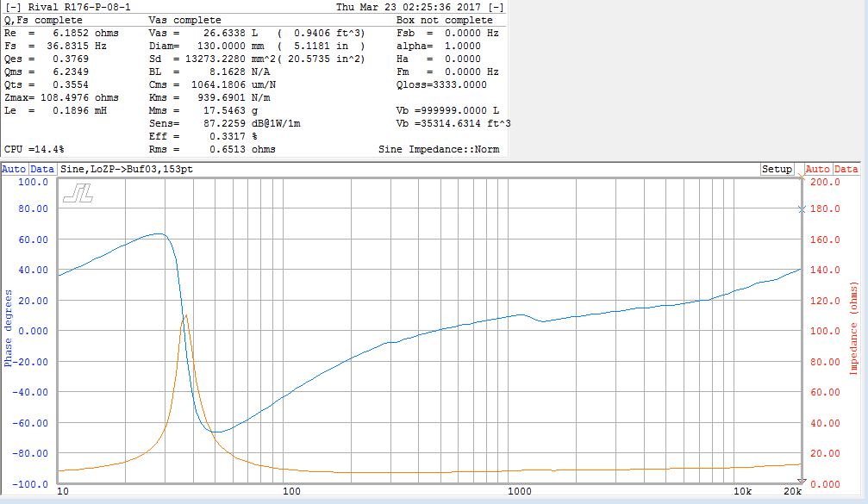
Task: Click the 'Vb =999999.0000 L' entry
Action: click(x=447, y=110)
